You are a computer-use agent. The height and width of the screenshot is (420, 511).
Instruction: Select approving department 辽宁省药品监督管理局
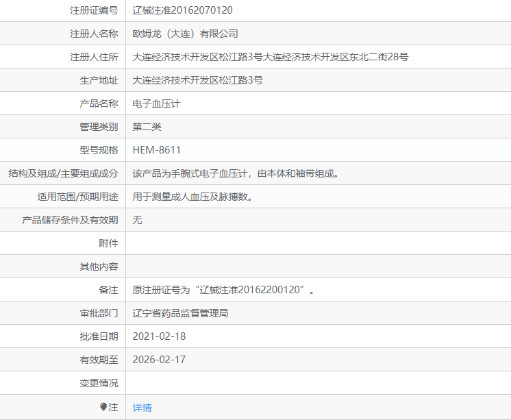[180, 313]
